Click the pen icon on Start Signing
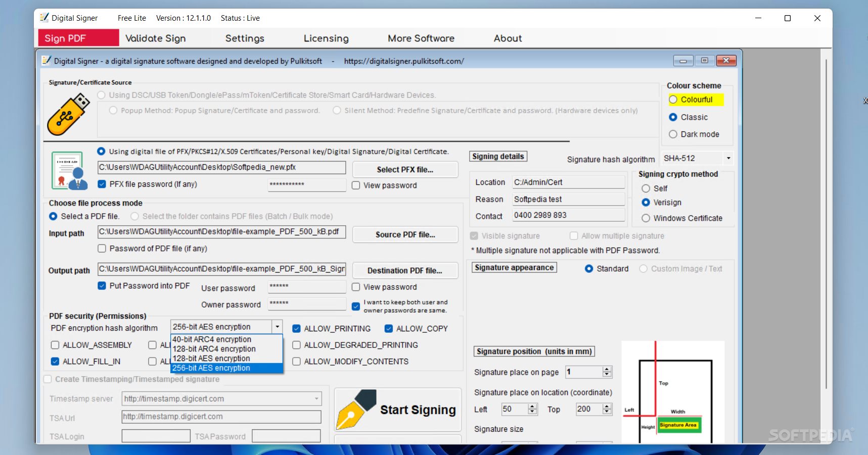The width and height of the screenshot is (868, 455). pos(356,410)
